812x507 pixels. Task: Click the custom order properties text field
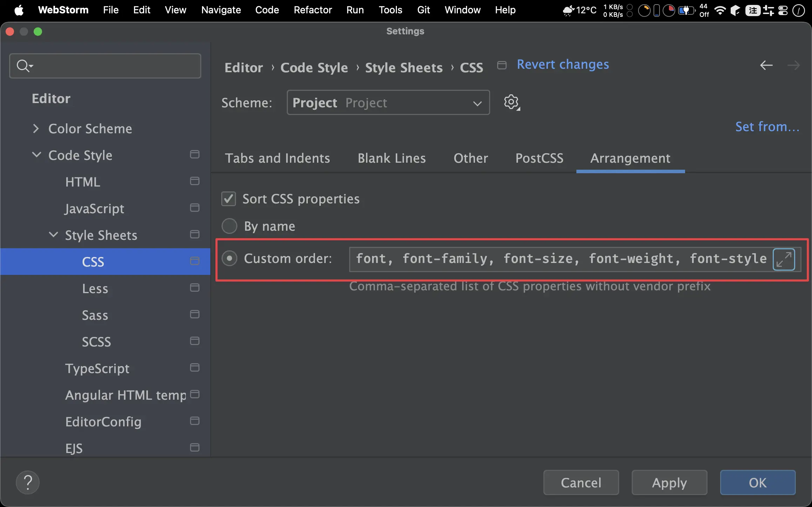560,259
